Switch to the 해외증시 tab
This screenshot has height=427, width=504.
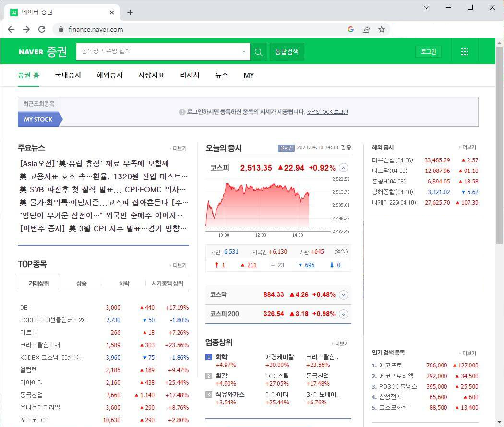tap(109, 75)
